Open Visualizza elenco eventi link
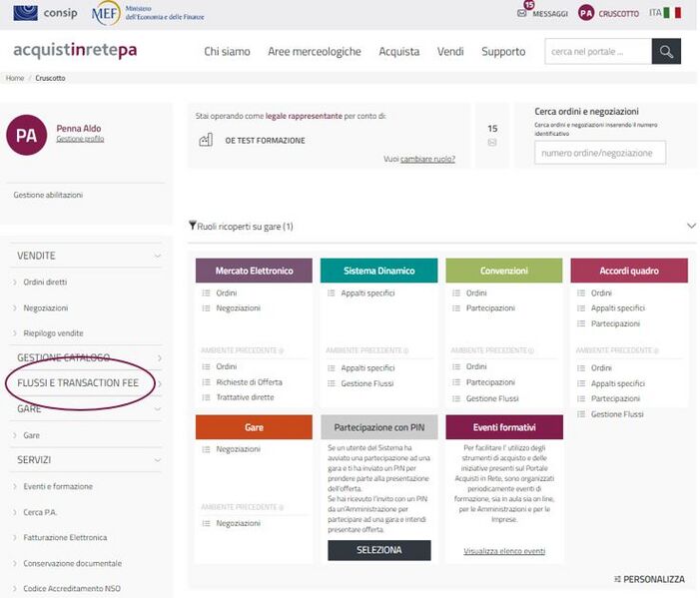The image size is (700, 598). coord(504,551)
